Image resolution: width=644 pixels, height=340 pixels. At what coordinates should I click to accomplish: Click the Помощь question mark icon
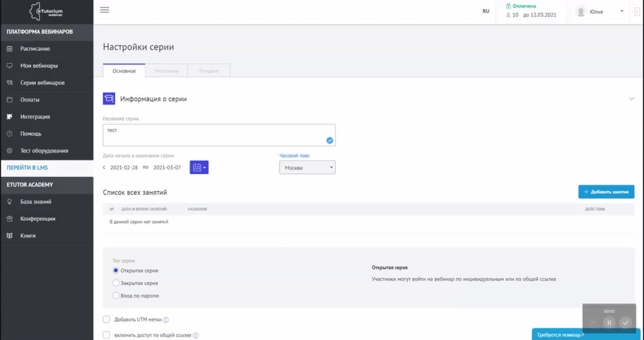[x=9, y=134]
